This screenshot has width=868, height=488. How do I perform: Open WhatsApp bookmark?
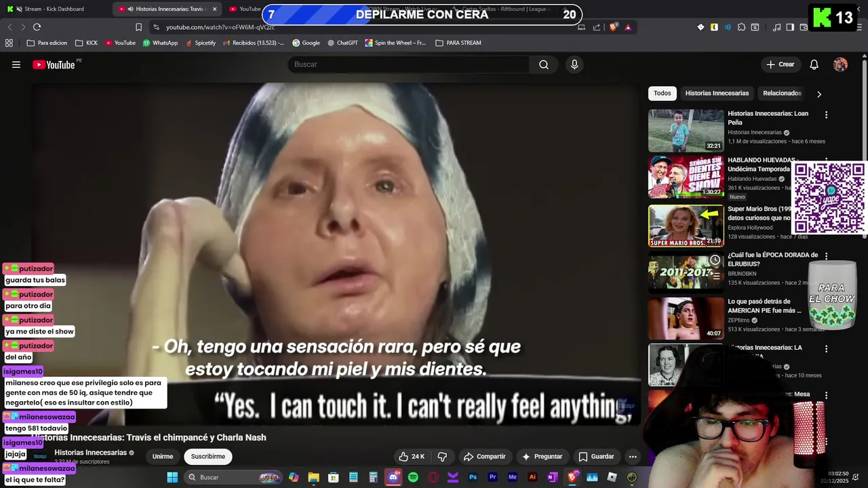click(x=160, y=43)
